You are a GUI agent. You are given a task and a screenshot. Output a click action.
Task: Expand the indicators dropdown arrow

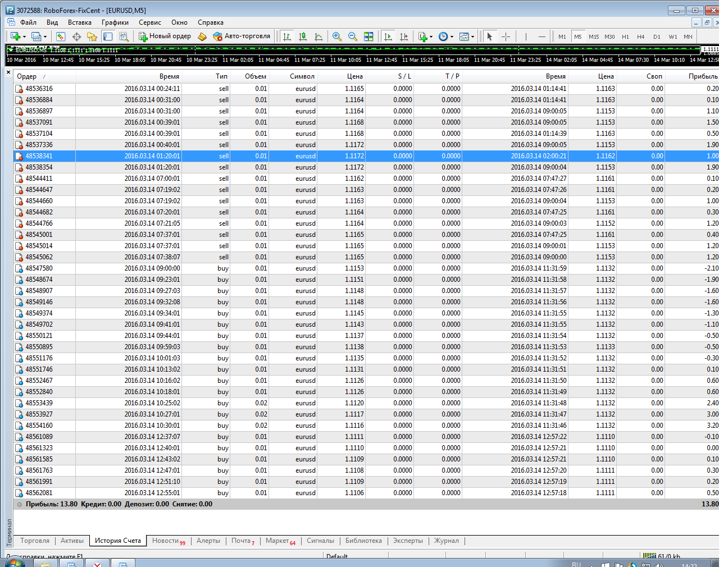(431, 37)
